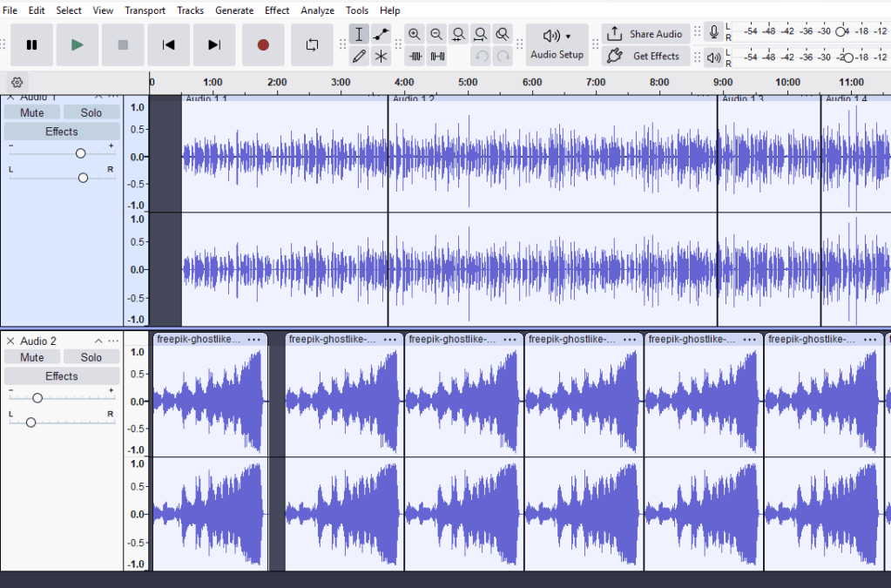Open Effects for Audio 2 track
Screen dimensions: 891x588
click(61, 376)
